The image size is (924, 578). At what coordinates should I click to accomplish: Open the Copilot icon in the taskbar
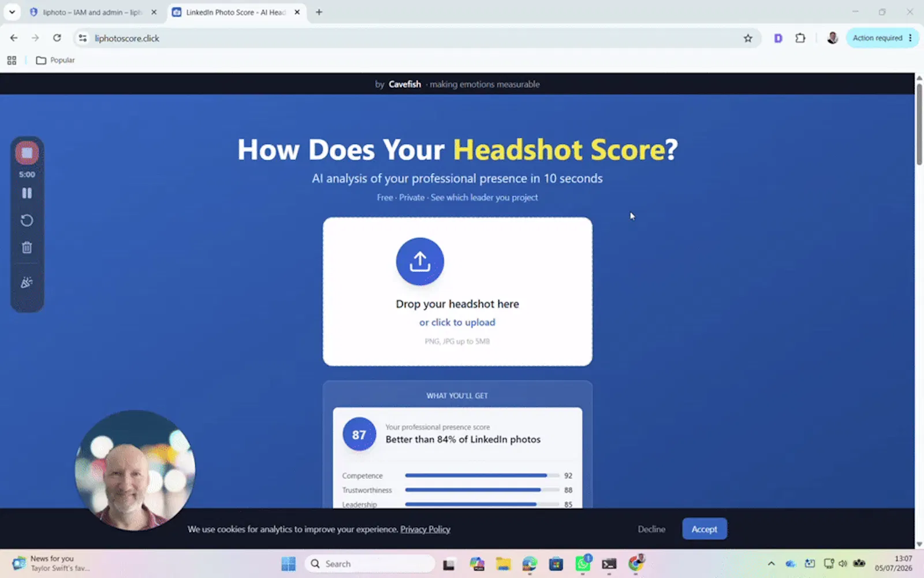coord(476,564)
